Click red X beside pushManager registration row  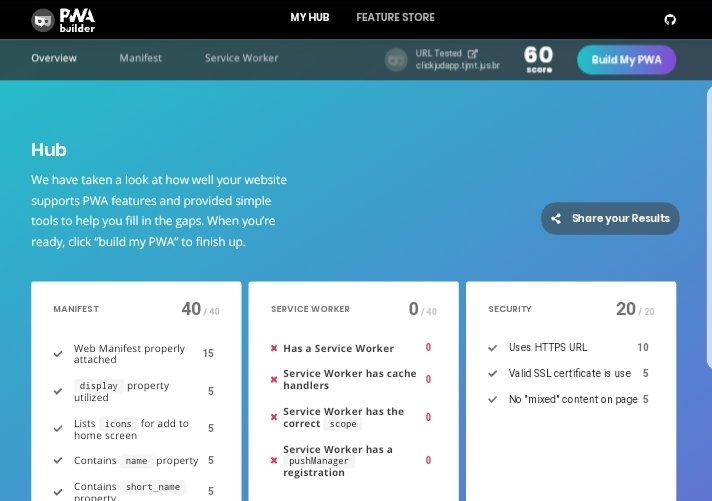[274, 460]
